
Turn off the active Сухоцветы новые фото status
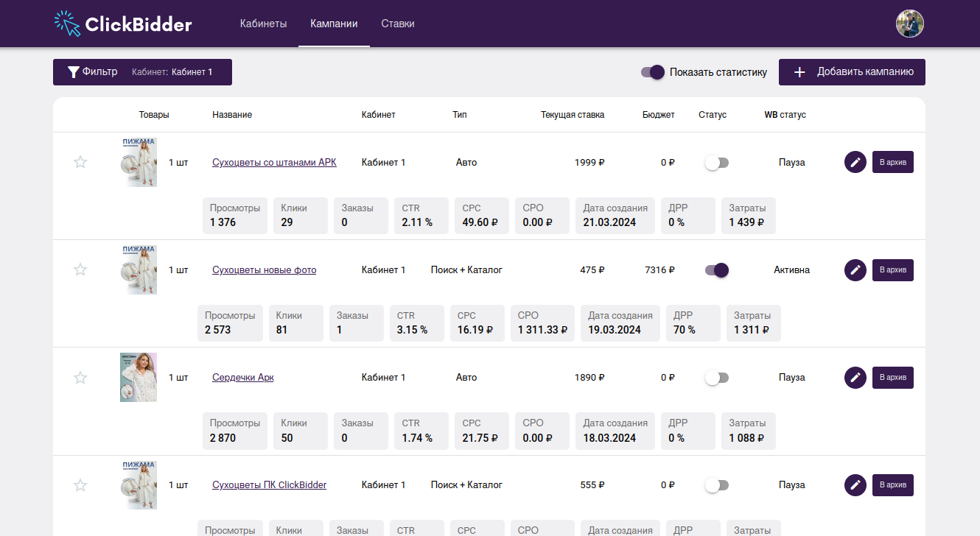coord(717,270)
